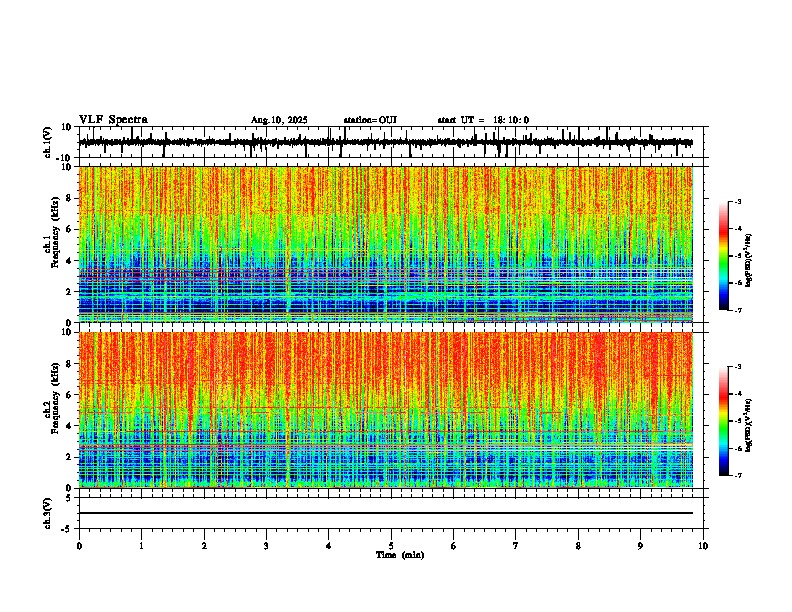This screenshot has height=612, width=792.
Task: Click the "8" kHz tick on ch.1 frequency axis
Action: pos(69,198)
